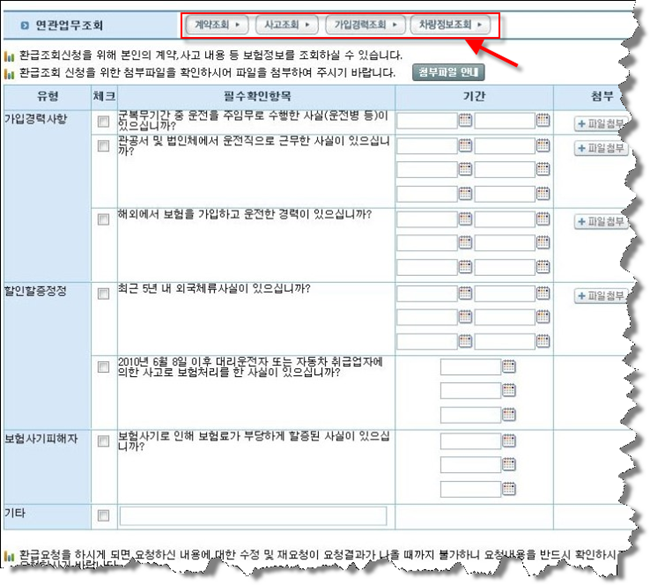The image size is (650, 585).
Task: Focus the 군복무기간 start date field
Action: click(427, 121)
